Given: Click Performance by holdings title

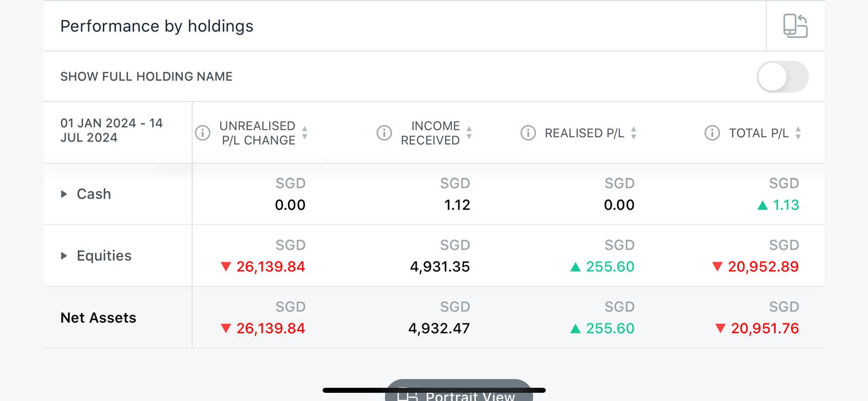Looking at the screenshot, I should pos(157,26).
